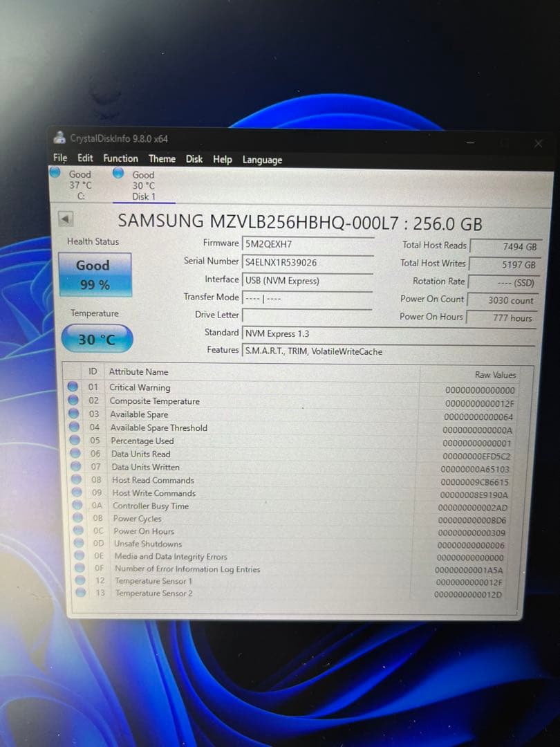This screenshot has height=747, width=560.
Task: Click the Percentage Used status orb
Action: 75,440
